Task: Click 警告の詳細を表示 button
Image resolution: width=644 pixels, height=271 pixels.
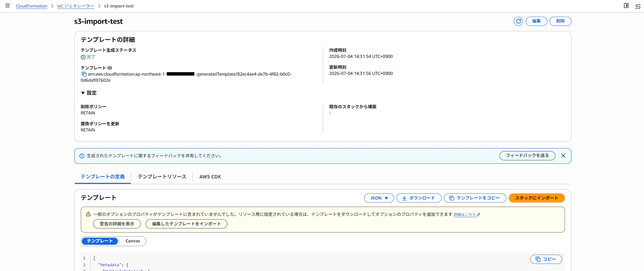Action: (x=117, y=224)
